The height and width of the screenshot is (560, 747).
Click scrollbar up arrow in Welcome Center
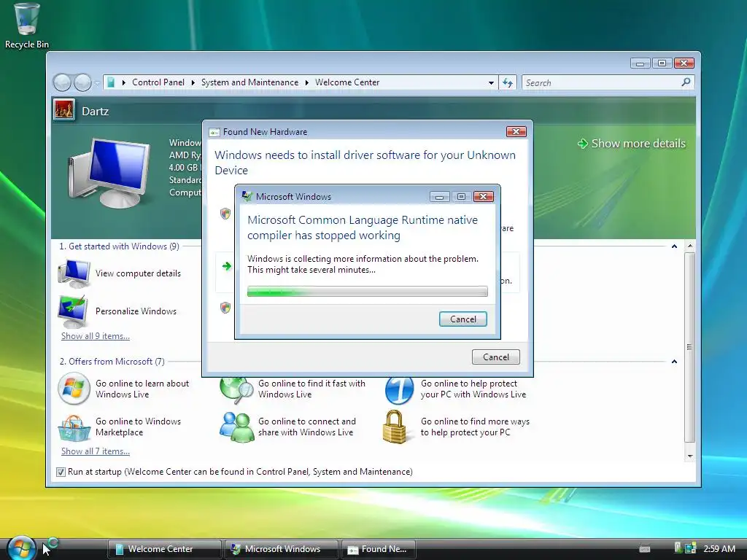(x=690, y=246)
